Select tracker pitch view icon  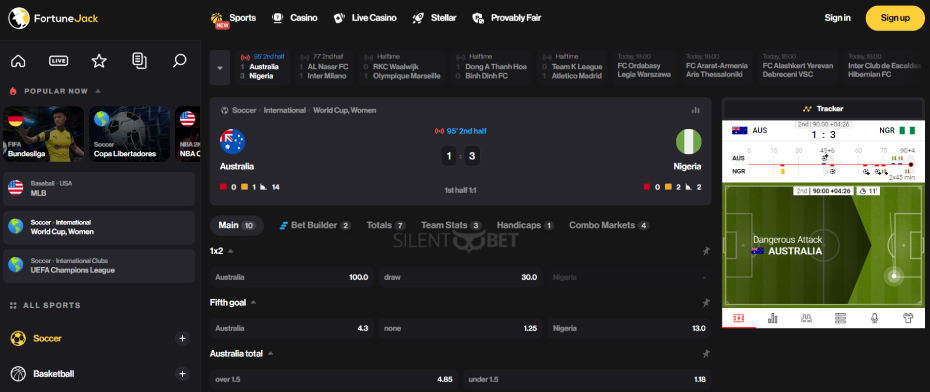(x=738, y=318)
